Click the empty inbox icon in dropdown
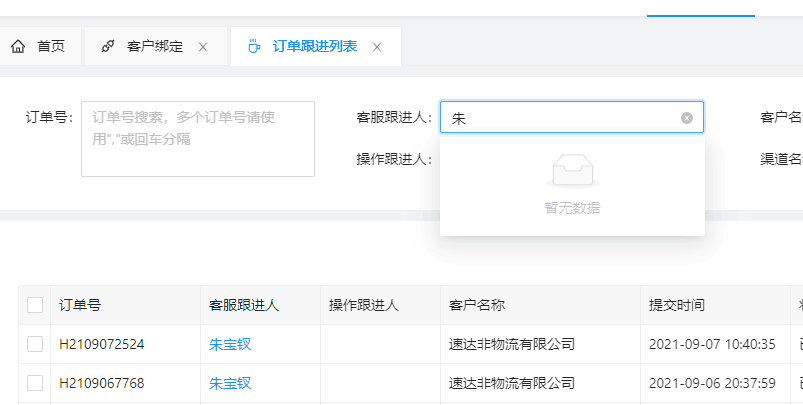The width and height of the screenshot is (803, 405). click(572, 171)
